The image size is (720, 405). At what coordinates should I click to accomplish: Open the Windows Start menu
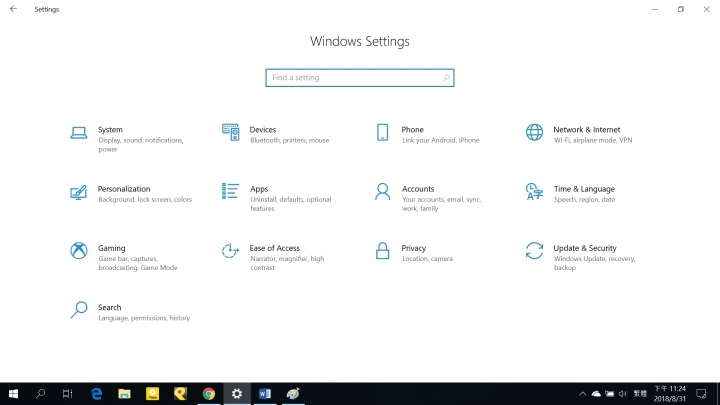[13, 394]
